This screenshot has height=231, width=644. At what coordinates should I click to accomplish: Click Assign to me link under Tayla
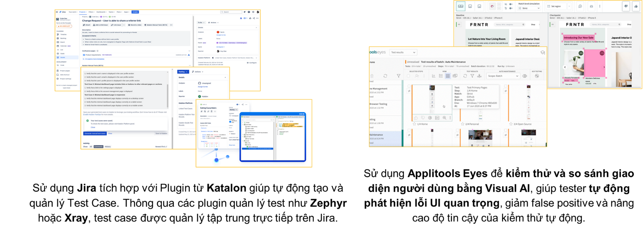point(221,35)
